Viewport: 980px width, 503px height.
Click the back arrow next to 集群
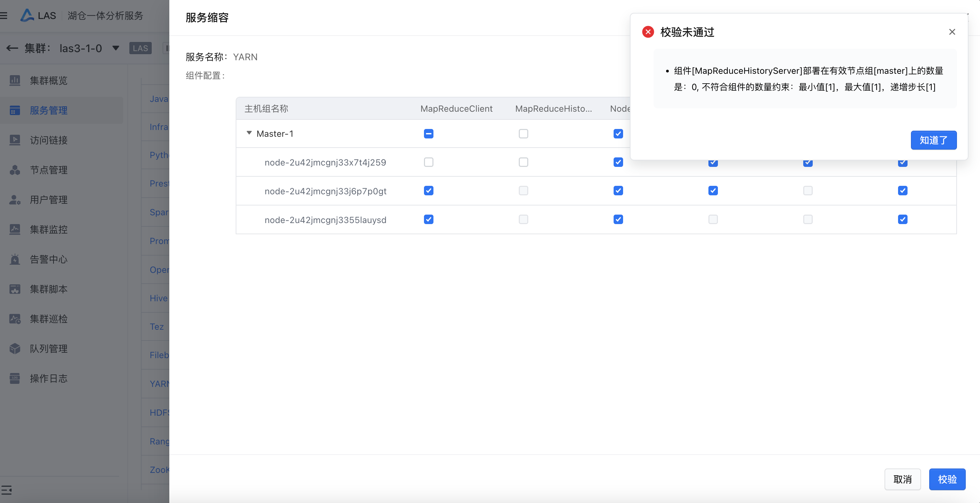coord(12,48)
